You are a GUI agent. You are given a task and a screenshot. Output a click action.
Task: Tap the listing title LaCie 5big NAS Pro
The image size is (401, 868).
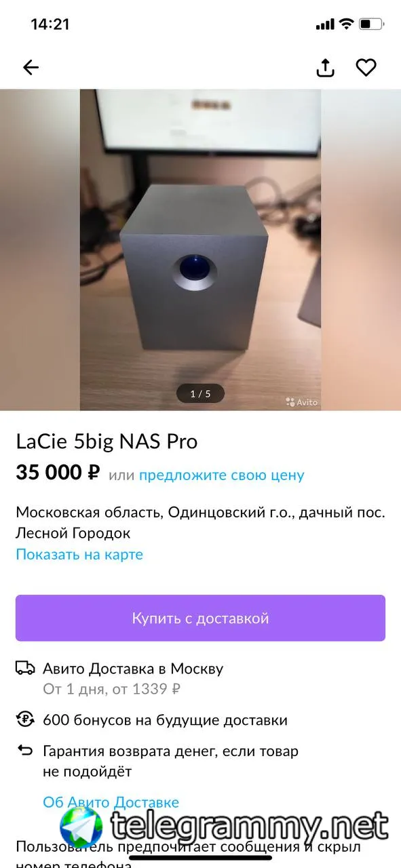(x=107, y=441)
